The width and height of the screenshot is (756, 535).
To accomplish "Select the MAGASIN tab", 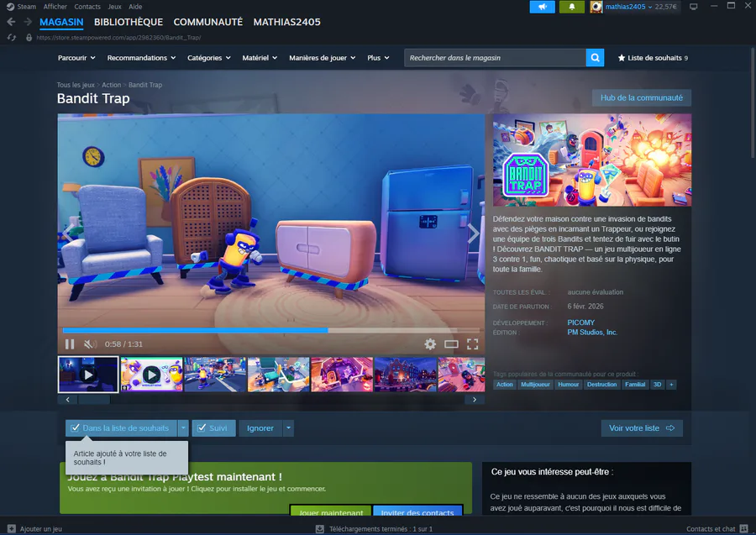I will [x=61, y=22].
